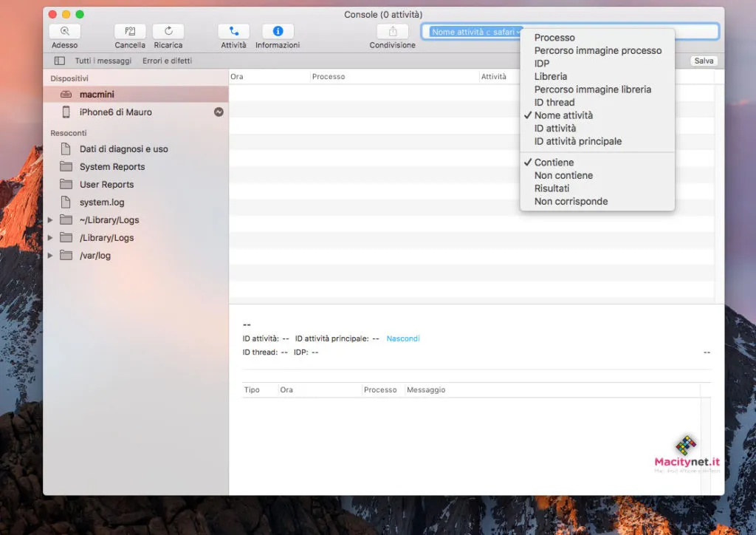The height and width of the screenshot is (535, 756).
Task: Pick ID thread in the menu
Action: point(554,103)
